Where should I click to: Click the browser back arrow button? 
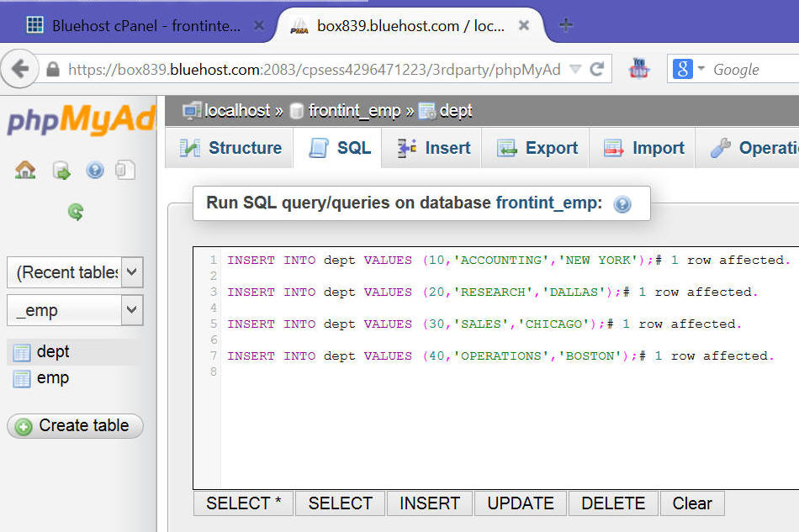[19, 68]
